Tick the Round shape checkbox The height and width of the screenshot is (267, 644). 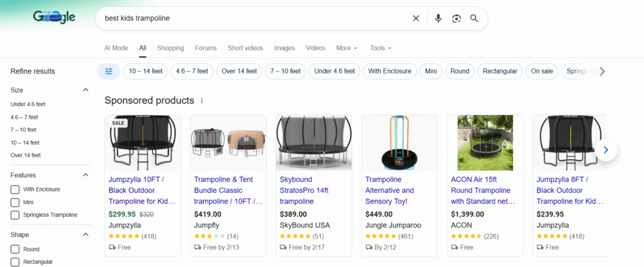[x=15, y=249]
